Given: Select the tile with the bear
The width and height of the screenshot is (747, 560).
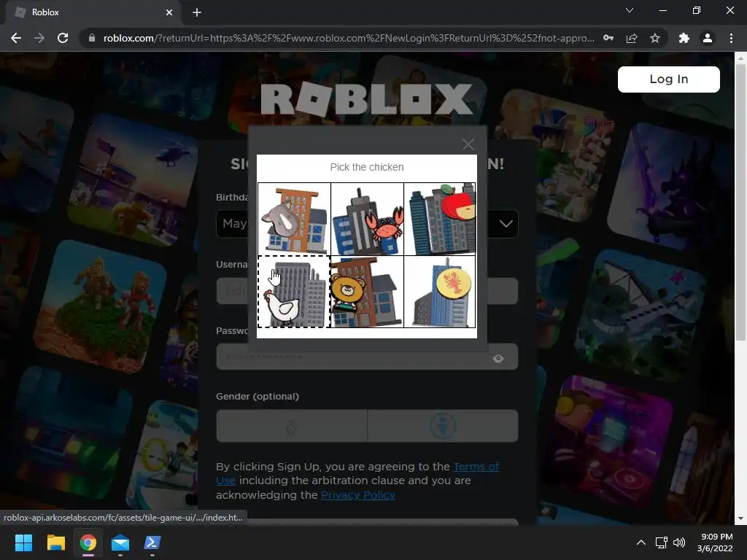Looking at the screenshot, I should coord(367,292).
